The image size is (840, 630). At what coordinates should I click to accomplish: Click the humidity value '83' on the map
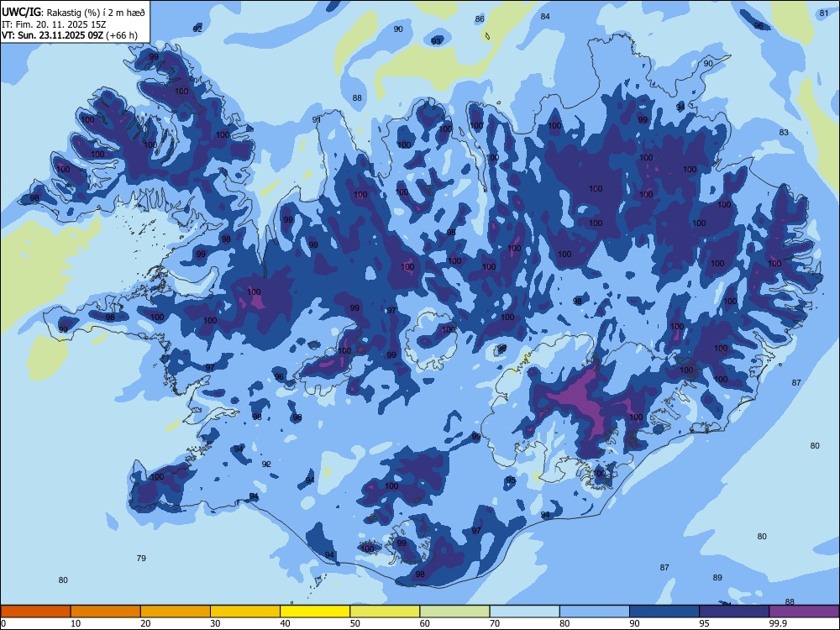[x=784, y=133]
